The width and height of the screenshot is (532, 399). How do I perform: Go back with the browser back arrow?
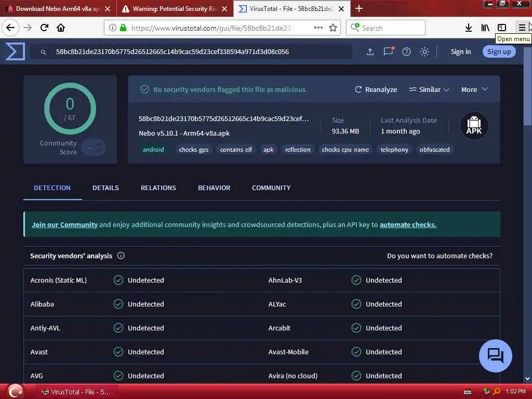10,28
